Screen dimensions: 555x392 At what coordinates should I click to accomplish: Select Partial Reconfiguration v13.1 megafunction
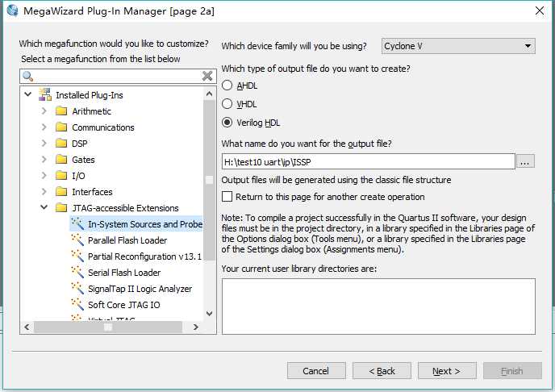coord(144,256)
